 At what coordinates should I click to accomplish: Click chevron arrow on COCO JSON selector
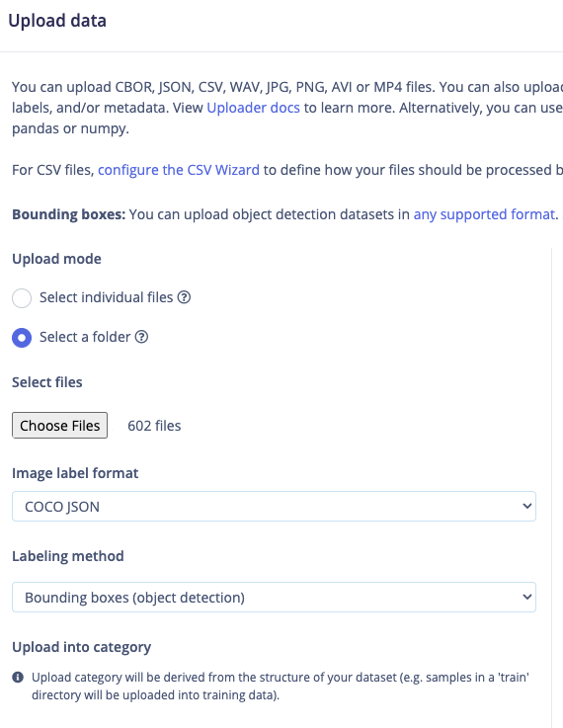(526, 506)
